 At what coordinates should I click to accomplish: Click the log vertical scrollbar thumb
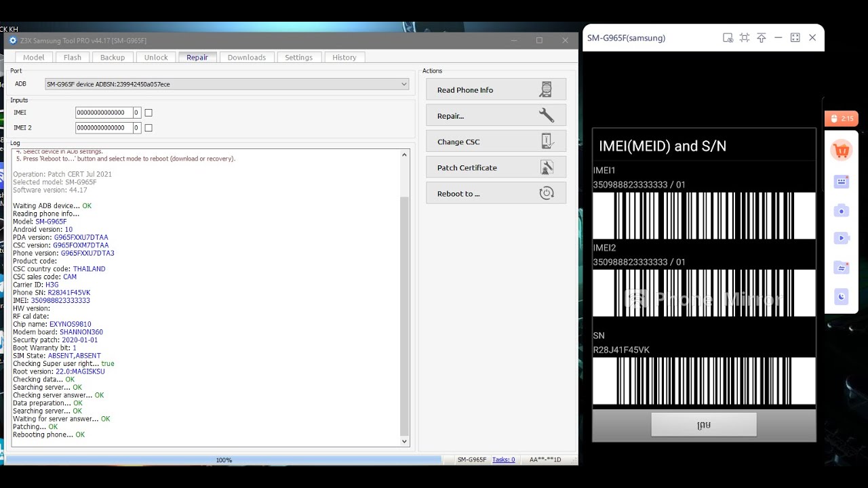(405, 316)
